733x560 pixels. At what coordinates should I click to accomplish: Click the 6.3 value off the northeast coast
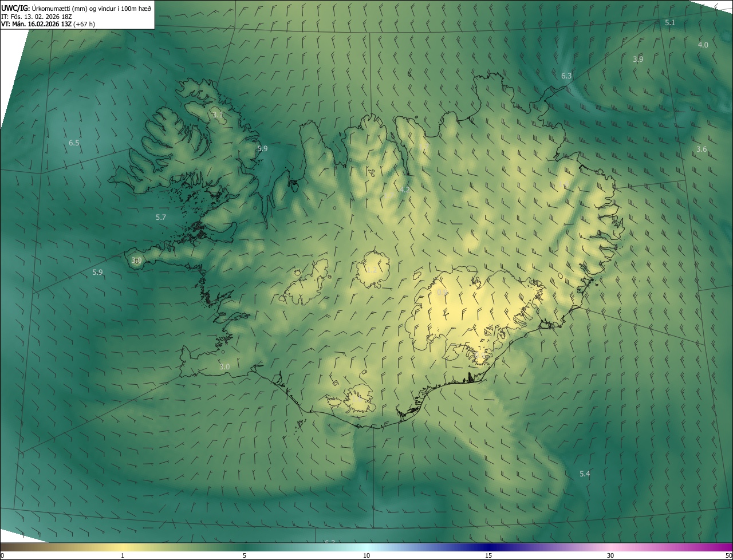pyautogui.click(x=566, y=76)
